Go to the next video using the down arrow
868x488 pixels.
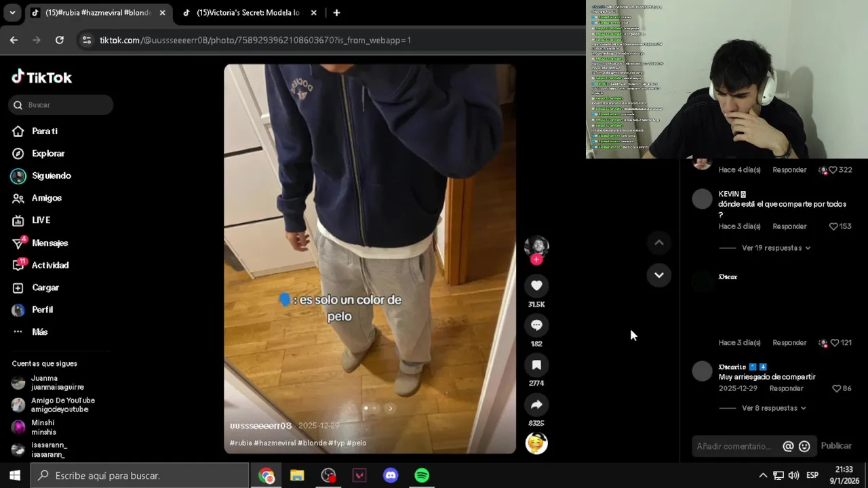pos(658,275)
